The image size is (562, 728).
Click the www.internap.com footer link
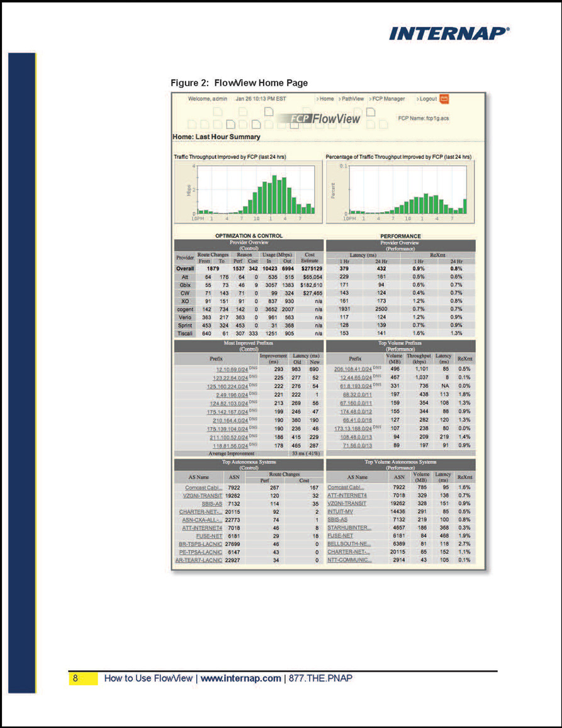(241, 678)
